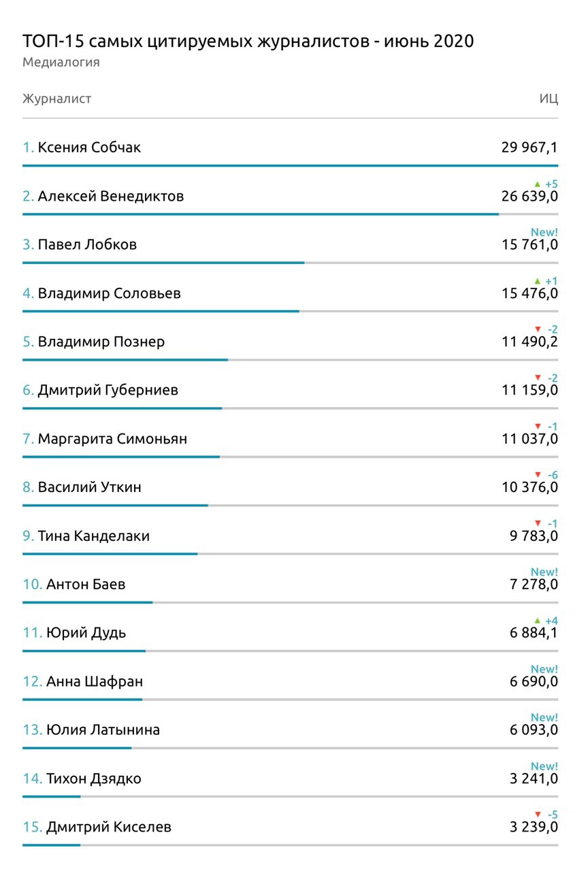The image size is (588, 871).
Task: Select journalist name Ксения Собчак
Action: coord(89,148)
